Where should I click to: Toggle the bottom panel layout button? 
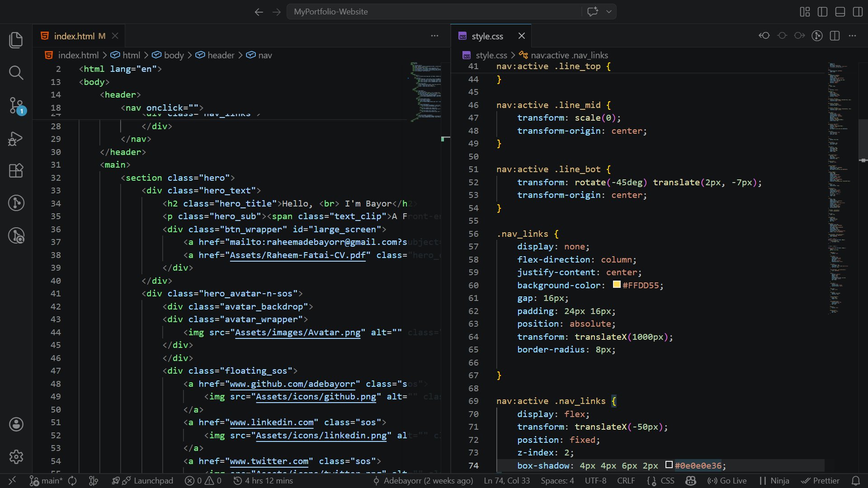(x=840, y=12)
